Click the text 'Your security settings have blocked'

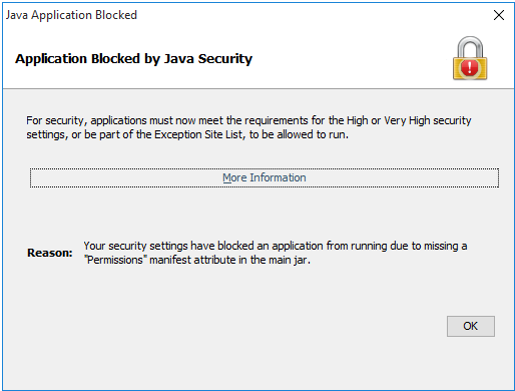[169, 246]
